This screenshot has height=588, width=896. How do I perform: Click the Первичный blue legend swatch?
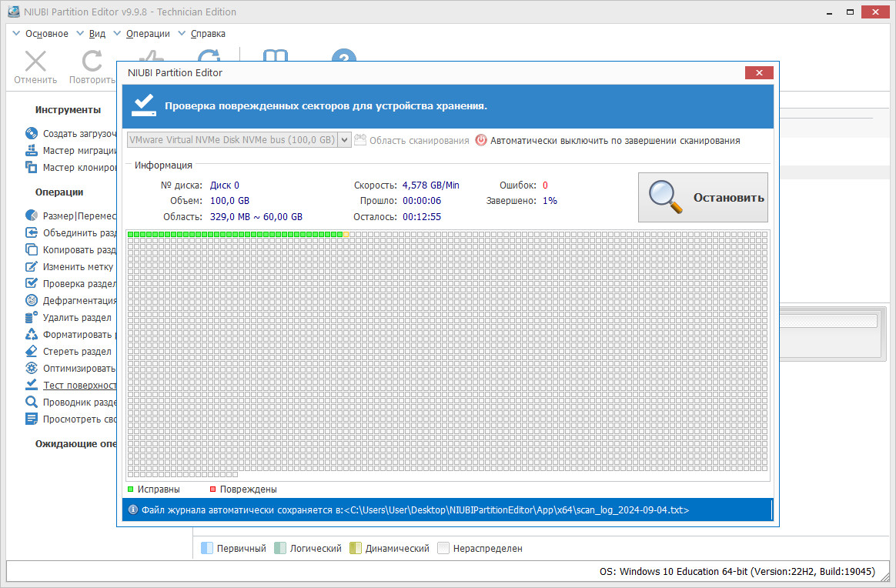[207, 548]
